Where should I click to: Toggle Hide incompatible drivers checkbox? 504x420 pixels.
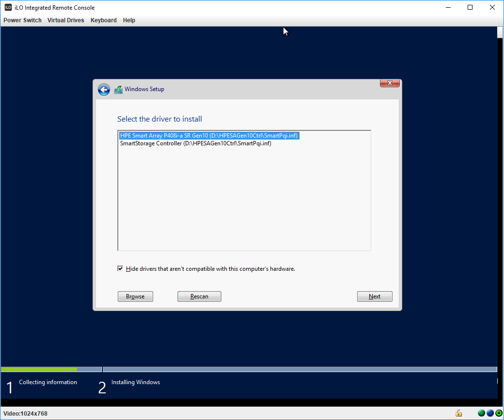pos(120,268)
